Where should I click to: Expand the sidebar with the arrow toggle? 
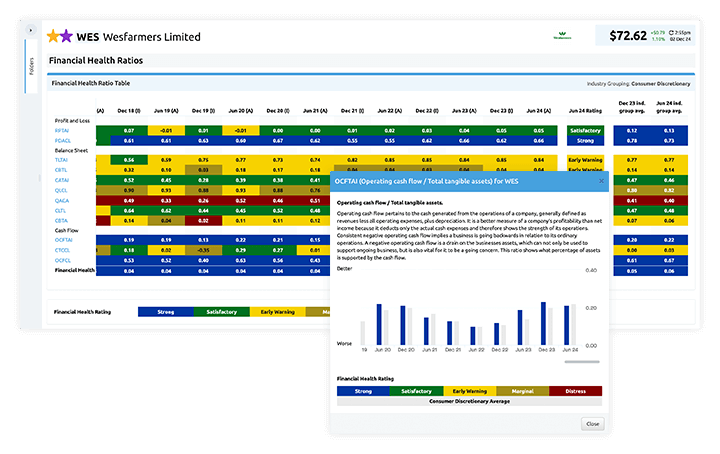pyautogui.click(x=31, y=30)
